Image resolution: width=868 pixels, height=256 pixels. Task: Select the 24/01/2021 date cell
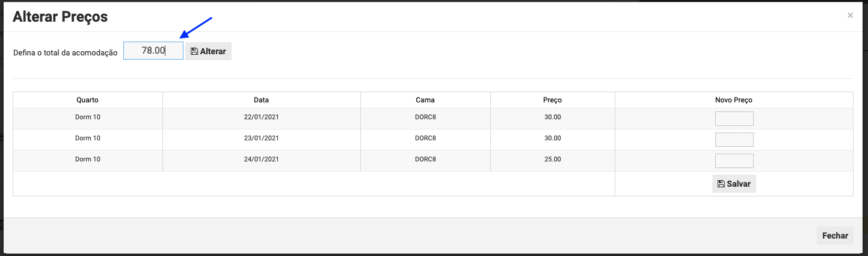click(262, 159)
